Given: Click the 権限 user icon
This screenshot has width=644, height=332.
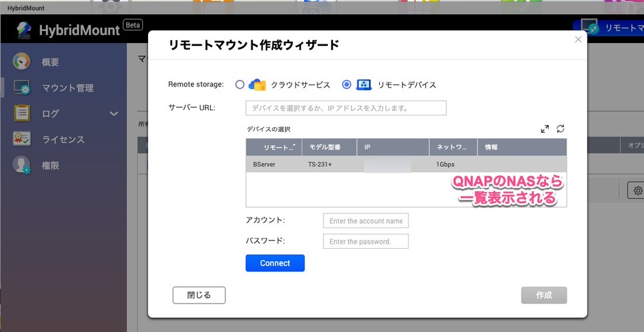Looking at the screenshot, I should pyautogui.click(x=21, y=165).
